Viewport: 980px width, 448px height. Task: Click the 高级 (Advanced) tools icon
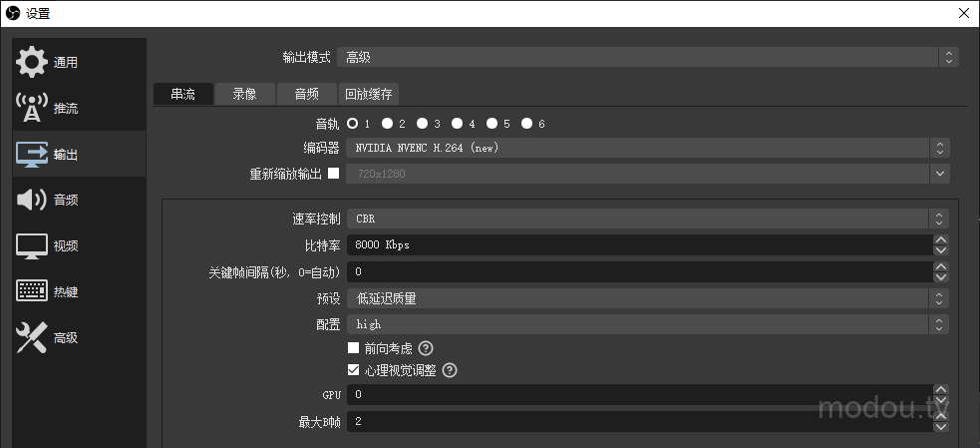(32, 337)
